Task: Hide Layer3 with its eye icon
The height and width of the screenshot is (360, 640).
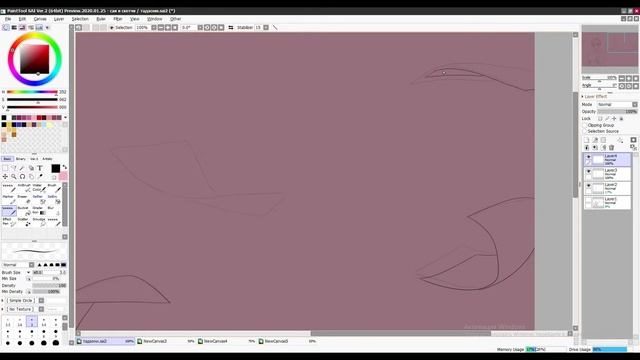Action: tap(588, 171)
